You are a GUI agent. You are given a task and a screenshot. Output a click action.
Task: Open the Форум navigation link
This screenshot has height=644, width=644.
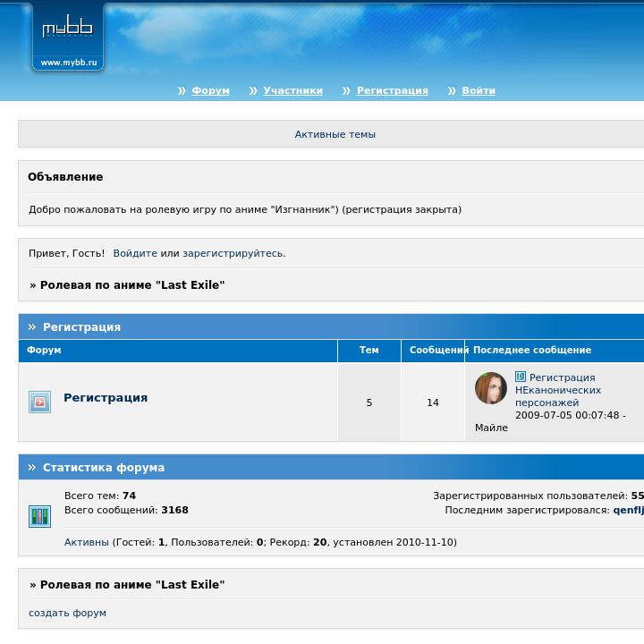tap(210, 90)
